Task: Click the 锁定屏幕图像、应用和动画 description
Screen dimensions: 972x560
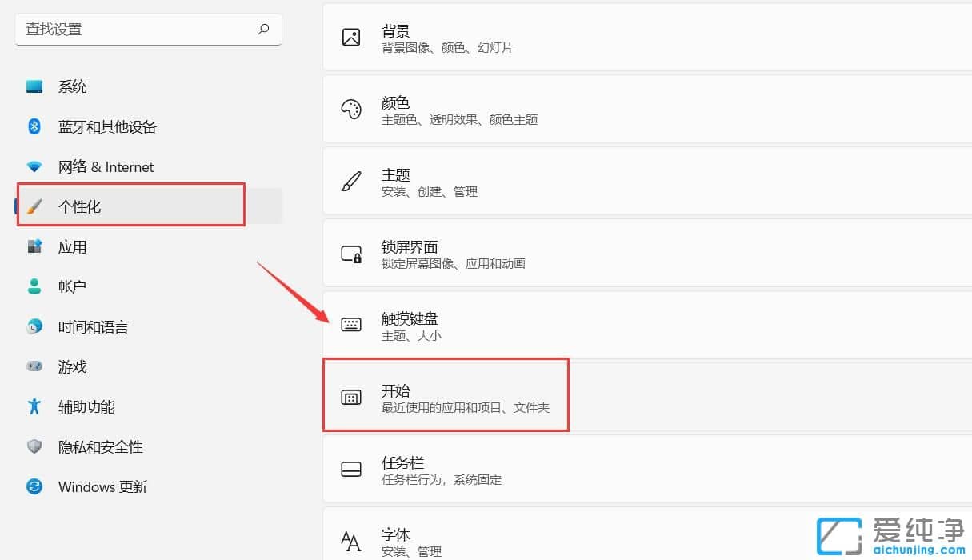Action: click(454, 264)
